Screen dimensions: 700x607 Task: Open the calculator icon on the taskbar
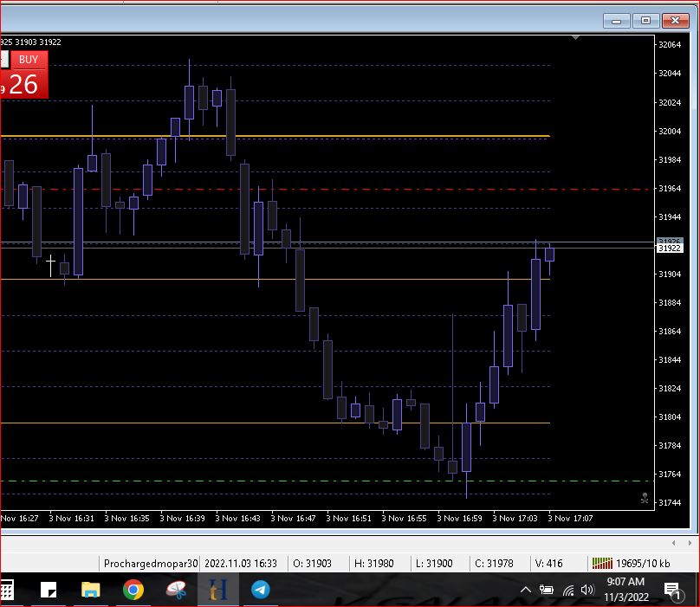pos(6,590)
